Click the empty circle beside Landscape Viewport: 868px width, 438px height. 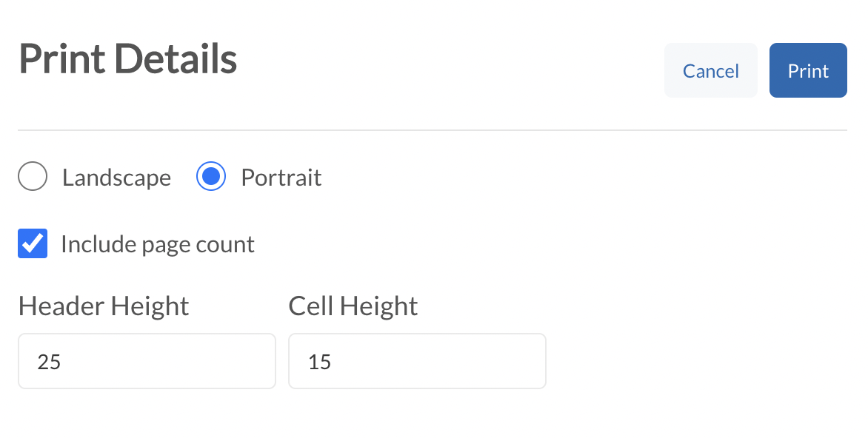(33, 178)
